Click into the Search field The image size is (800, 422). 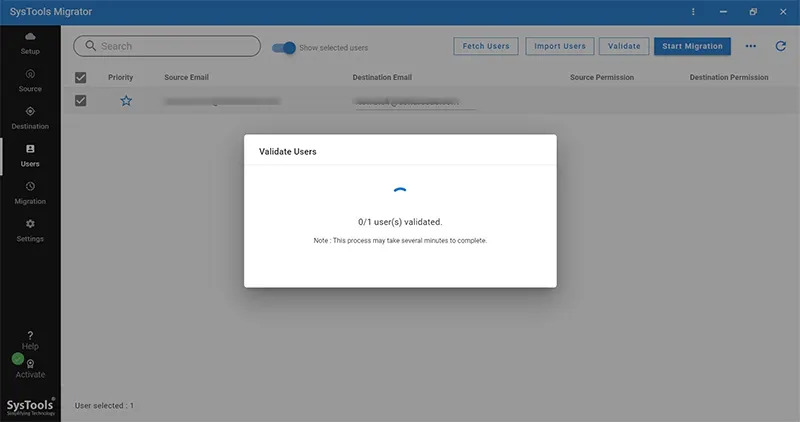pyautogui.click(x=167, y=46)
